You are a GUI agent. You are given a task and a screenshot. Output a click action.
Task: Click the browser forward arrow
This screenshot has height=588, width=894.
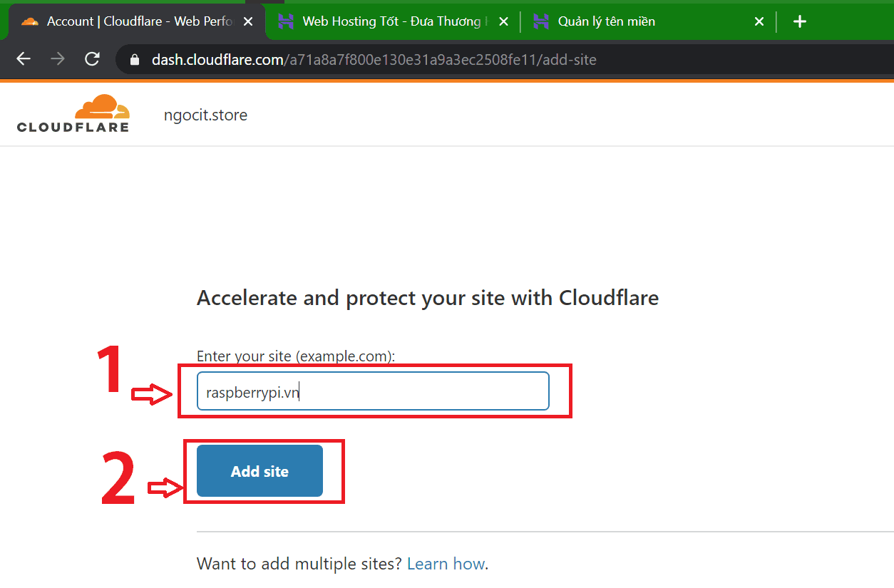(58, 59)
